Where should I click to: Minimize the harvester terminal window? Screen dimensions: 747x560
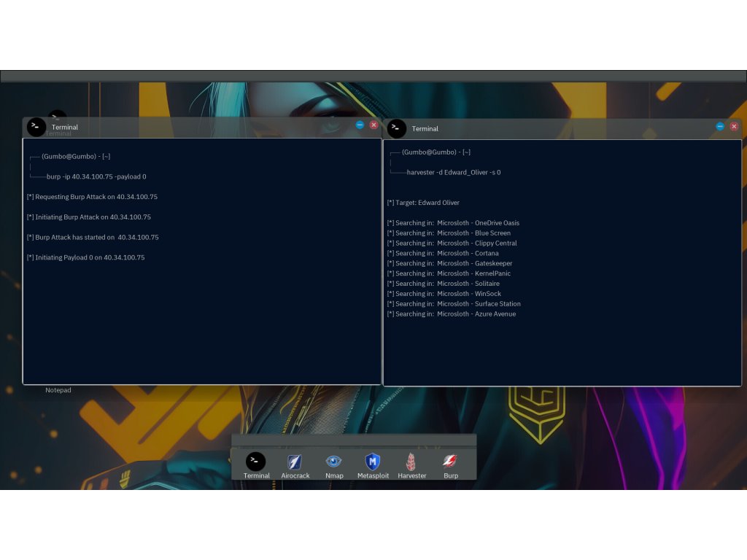click(x=720, y=126)
